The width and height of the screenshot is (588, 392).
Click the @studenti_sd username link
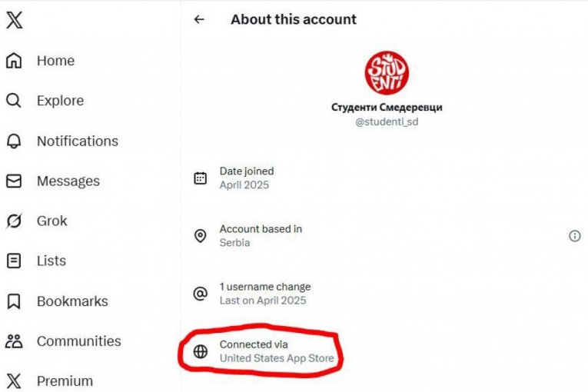tap(387, 122)
